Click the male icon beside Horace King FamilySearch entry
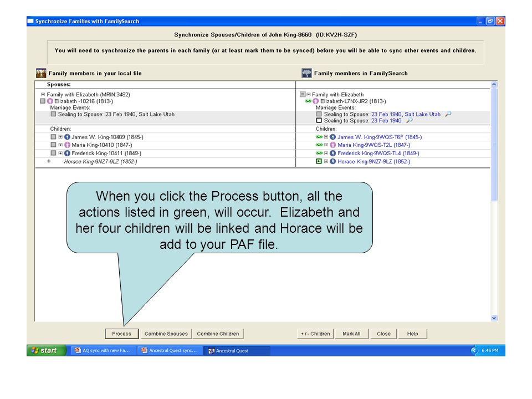This screenshot has width=532, height=399. pyautogui.click(x=333, y=161)
